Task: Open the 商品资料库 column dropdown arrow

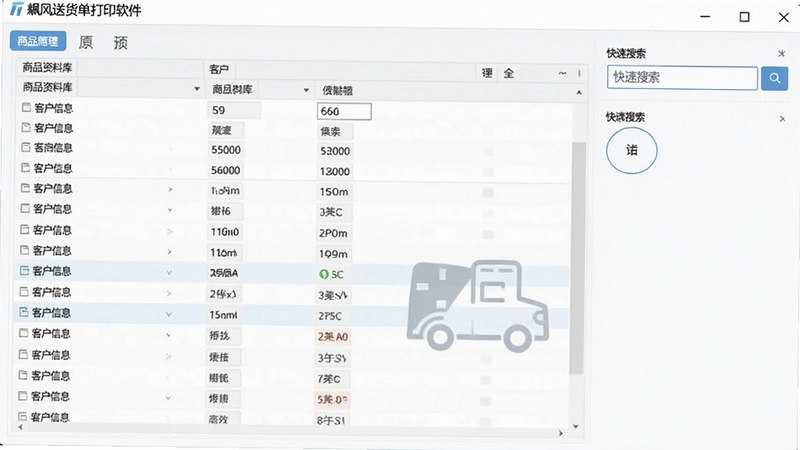Action: [x=197, y=89]
